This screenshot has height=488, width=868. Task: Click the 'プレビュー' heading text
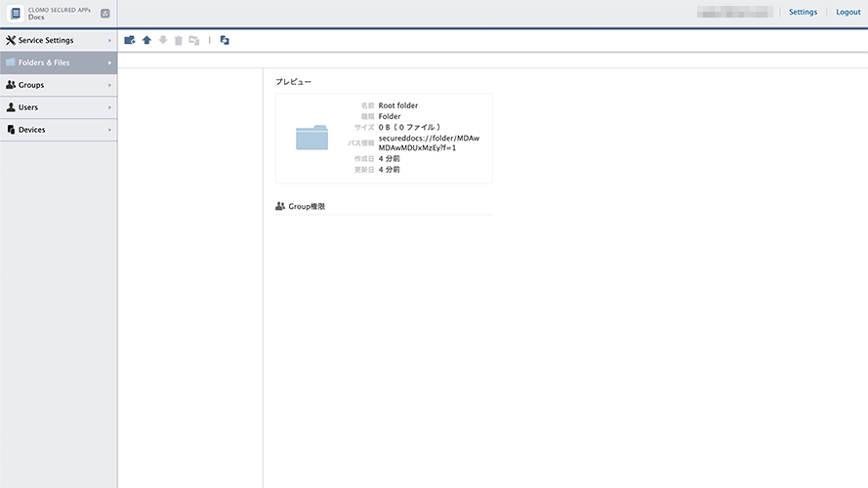(x=293, y=81)
